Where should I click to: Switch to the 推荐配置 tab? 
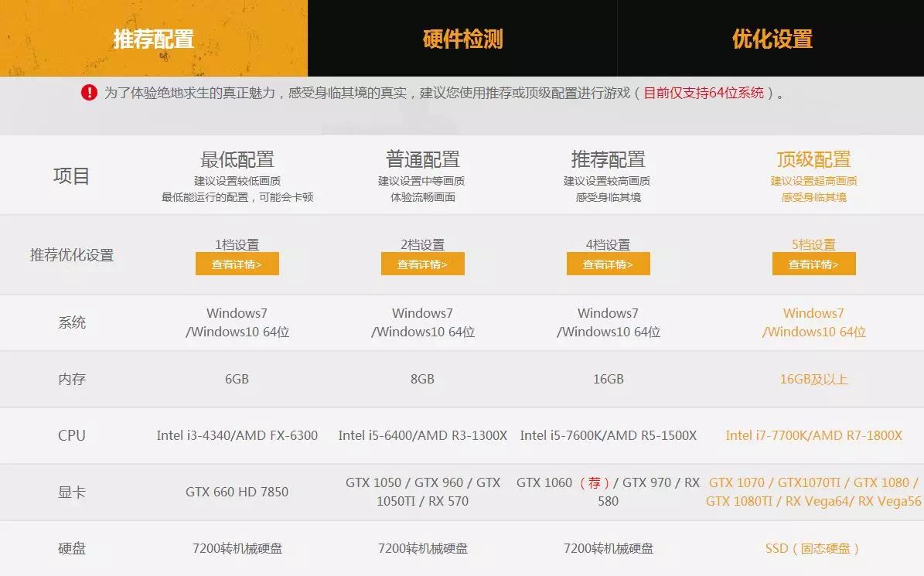(x=154, y=39)
